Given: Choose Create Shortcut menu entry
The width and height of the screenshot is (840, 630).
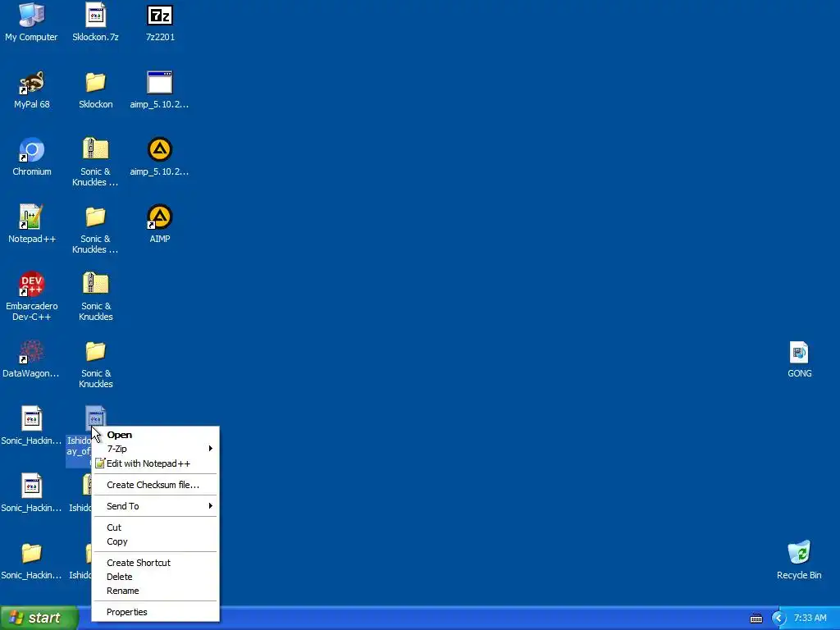Looking at the screenshot, I should (x=155, y=563).
